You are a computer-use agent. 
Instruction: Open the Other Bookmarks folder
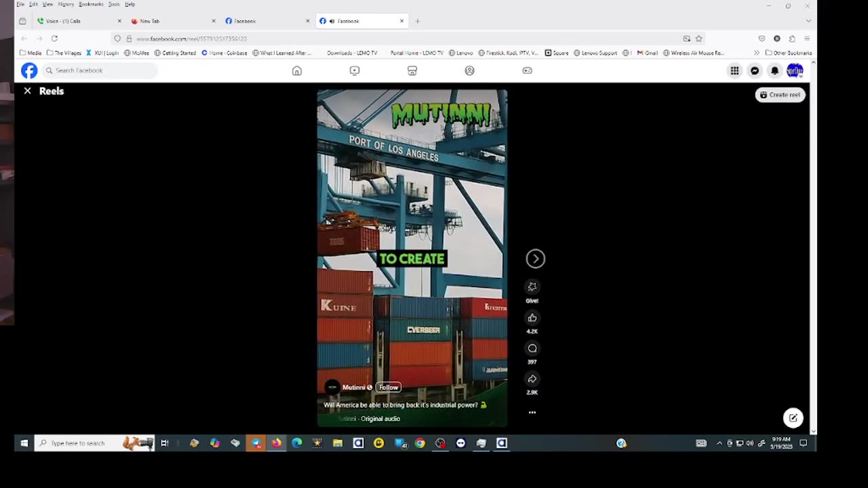pos(789,53)
